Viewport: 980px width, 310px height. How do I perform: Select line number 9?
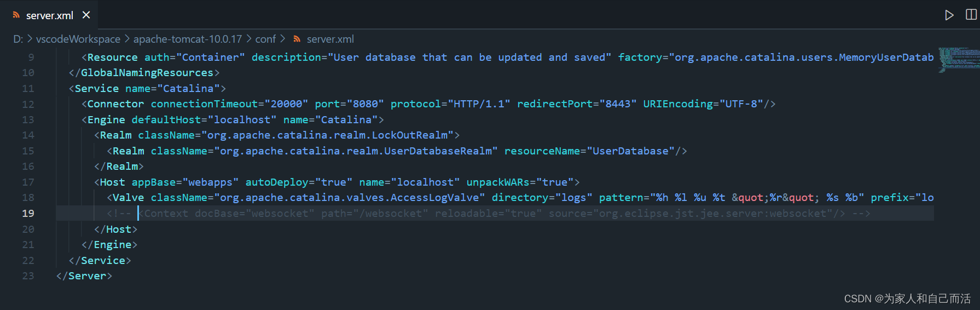tap(31, 58)
